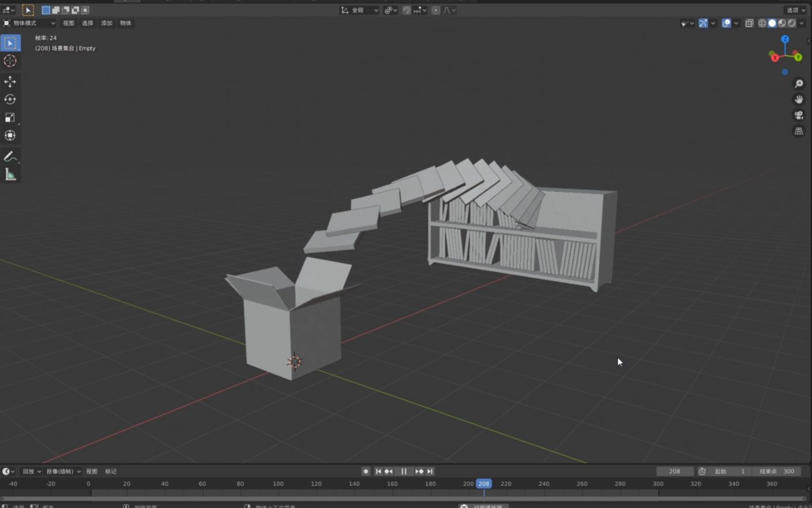The width and height of the screenshot is (812, 508).
Task: Toggle proportional editing circle icon
Action: [436, 10]
